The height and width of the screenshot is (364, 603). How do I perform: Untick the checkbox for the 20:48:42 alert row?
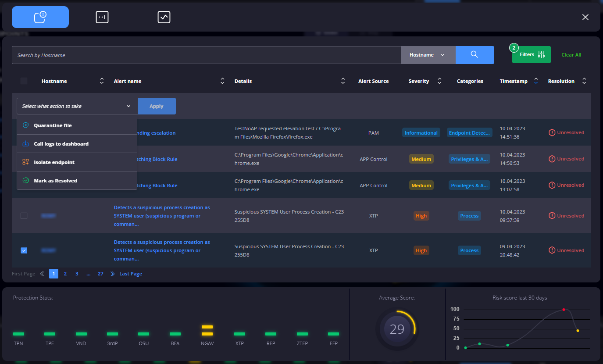pyautogui.click(x=24, y=250)
